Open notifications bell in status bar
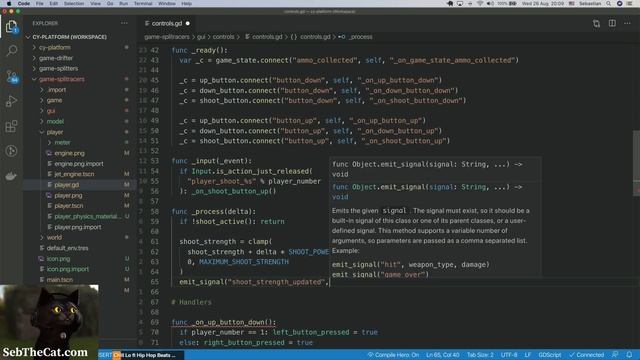 [629, 355]
